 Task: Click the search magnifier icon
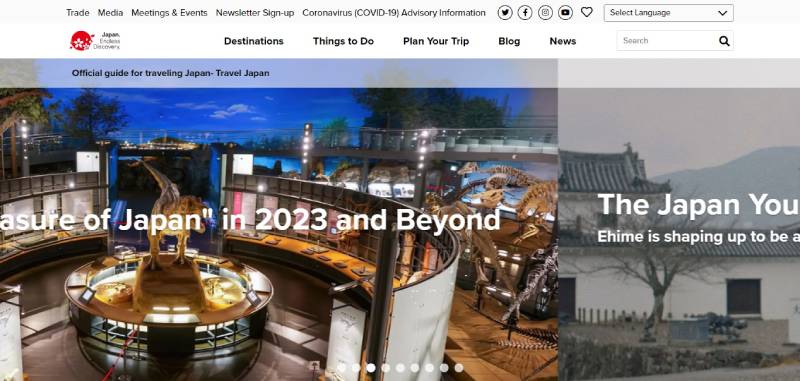(x=724, y=41)
